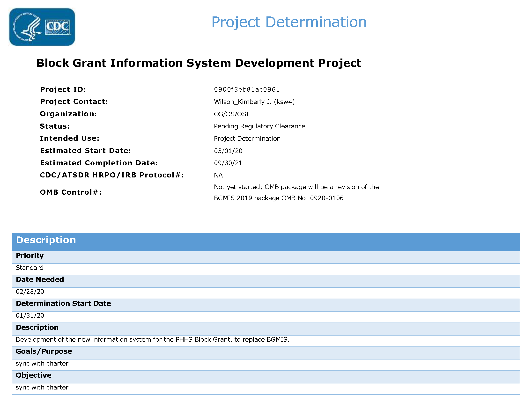Click the Goals/Purpose row header
Image resolution: width=532 pixels, height=411 pixels.
(x=44, y=351)
